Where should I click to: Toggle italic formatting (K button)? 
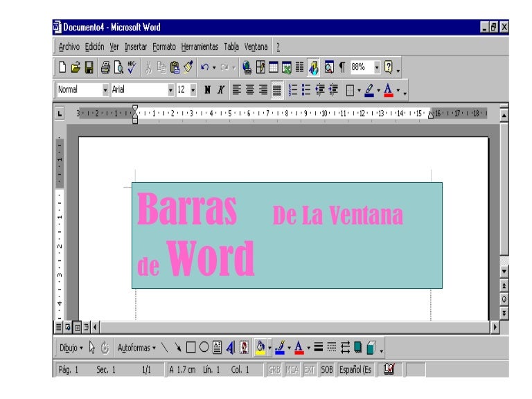click(x=221, y=89)
